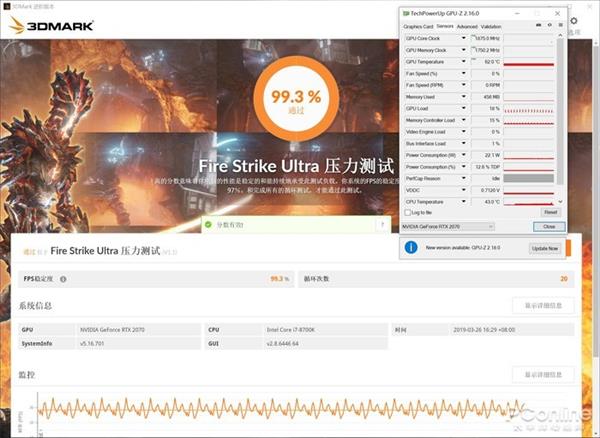This screenshot has height=438, width=600.
Task: Click the grey PerfCap Reason bar
Action: click(529, 179)
